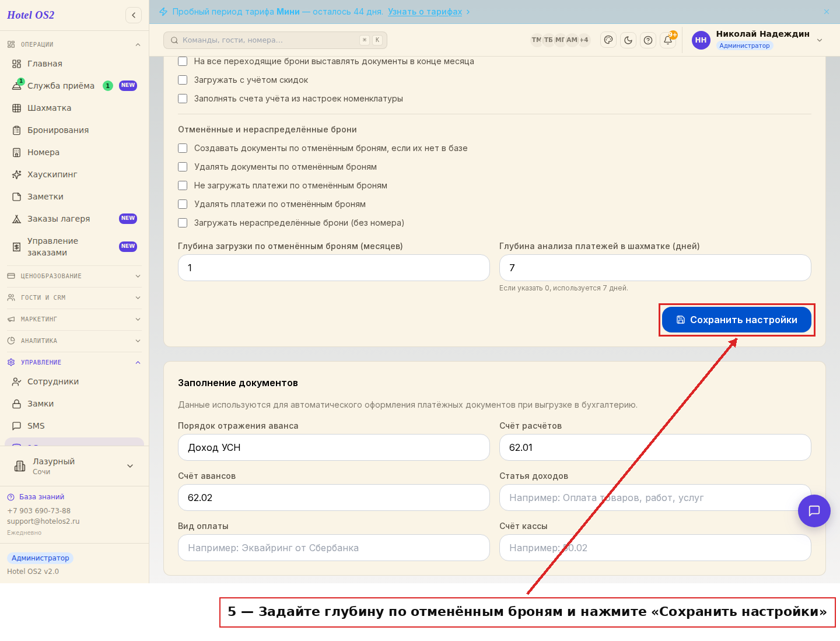Click the Порядок отражения аванса field
Viewport: 840px width, 641px height.
(334, 447)
